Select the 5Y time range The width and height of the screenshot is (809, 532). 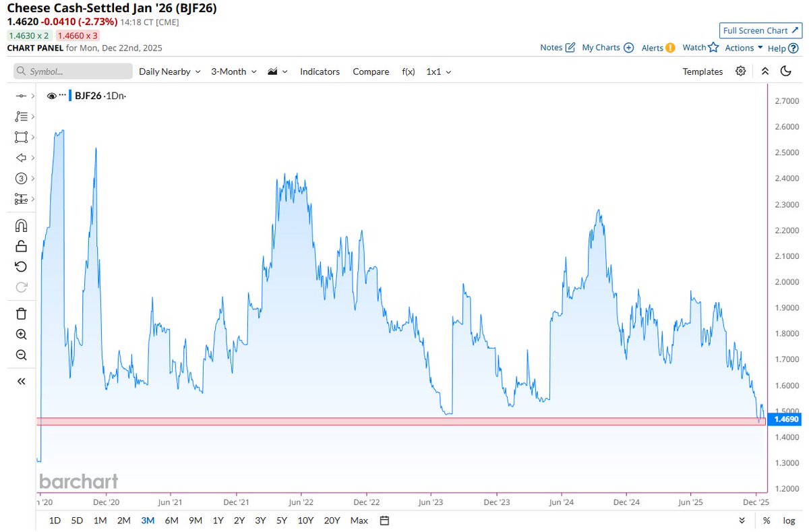(x=282, y=521)
